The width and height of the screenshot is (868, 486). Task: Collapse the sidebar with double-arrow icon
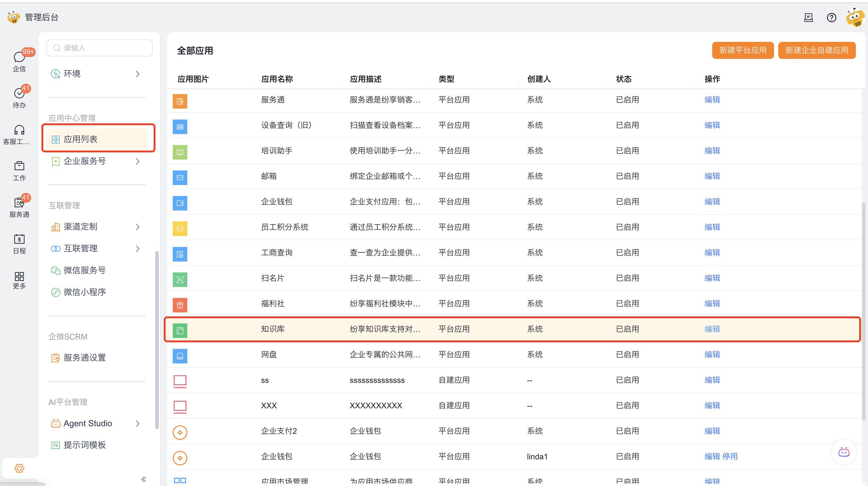click(144, 479)
